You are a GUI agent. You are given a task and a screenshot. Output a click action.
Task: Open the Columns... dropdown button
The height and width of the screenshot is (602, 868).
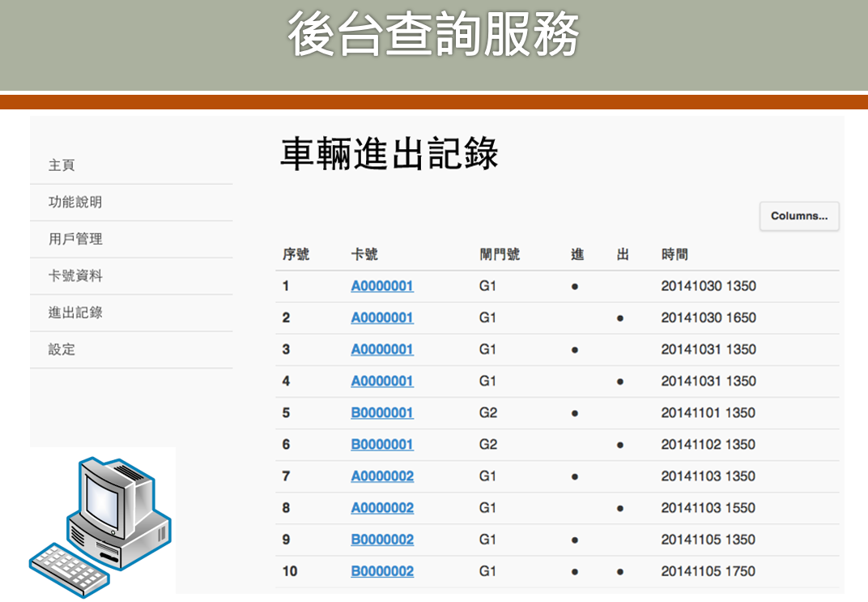tap(798, 216)
